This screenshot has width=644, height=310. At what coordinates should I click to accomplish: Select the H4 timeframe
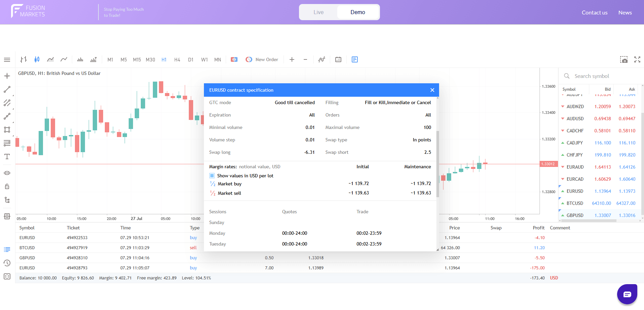coord(177,60)
